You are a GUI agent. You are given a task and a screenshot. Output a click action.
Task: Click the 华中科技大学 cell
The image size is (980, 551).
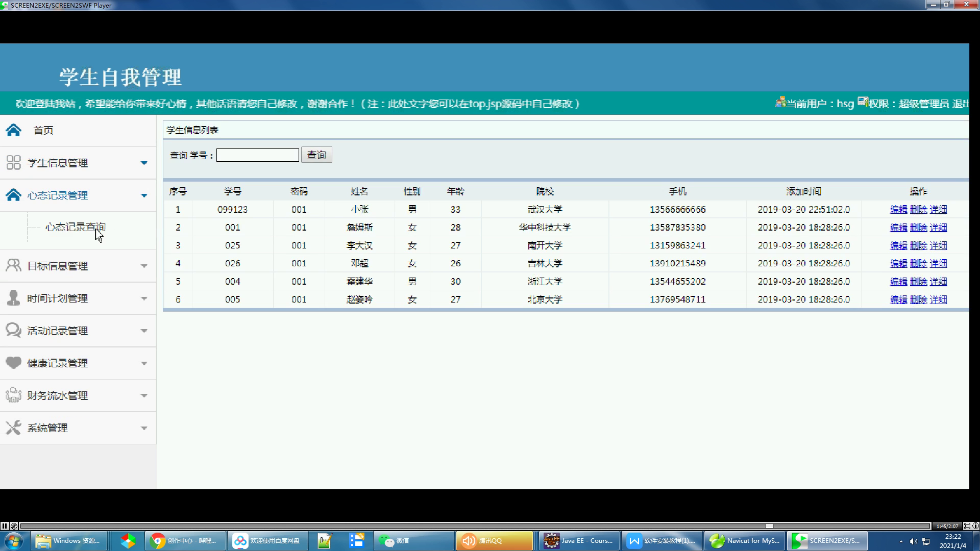pyautogui.click(x=545, y=227)
